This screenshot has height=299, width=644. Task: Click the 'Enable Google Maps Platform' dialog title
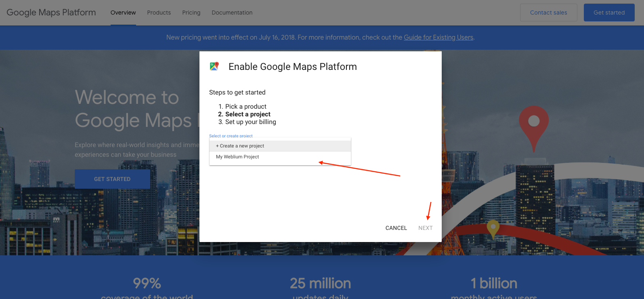293,67
